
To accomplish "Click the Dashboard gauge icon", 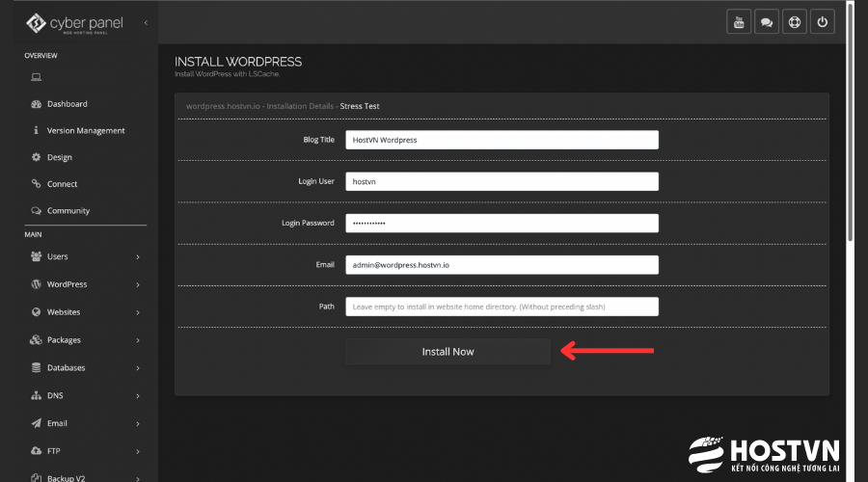I will 36,104.
